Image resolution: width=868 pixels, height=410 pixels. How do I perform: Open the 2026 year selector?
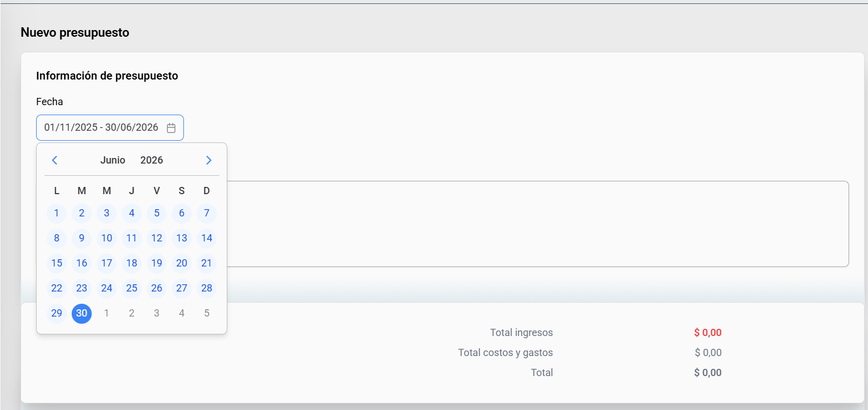tap(152, 160)
